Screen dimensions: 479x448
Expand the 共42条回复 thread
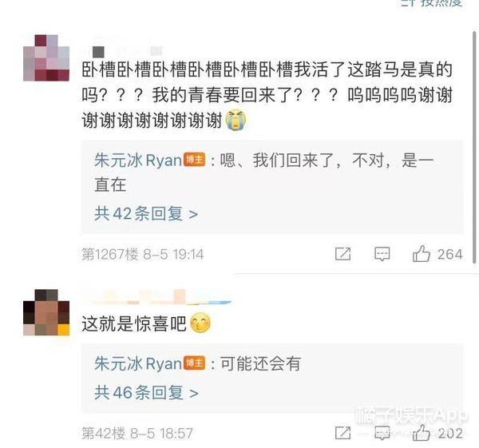(x=146, y=213)
